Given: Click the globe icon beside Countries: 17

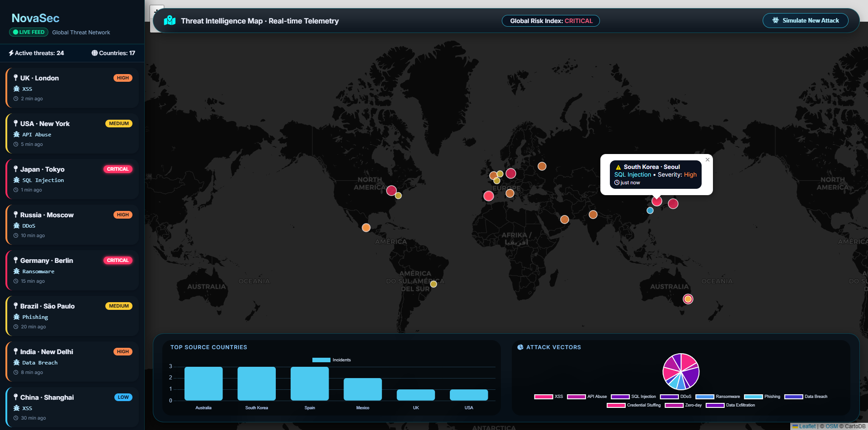Looking at the screenshot, I should pos(94,53).
